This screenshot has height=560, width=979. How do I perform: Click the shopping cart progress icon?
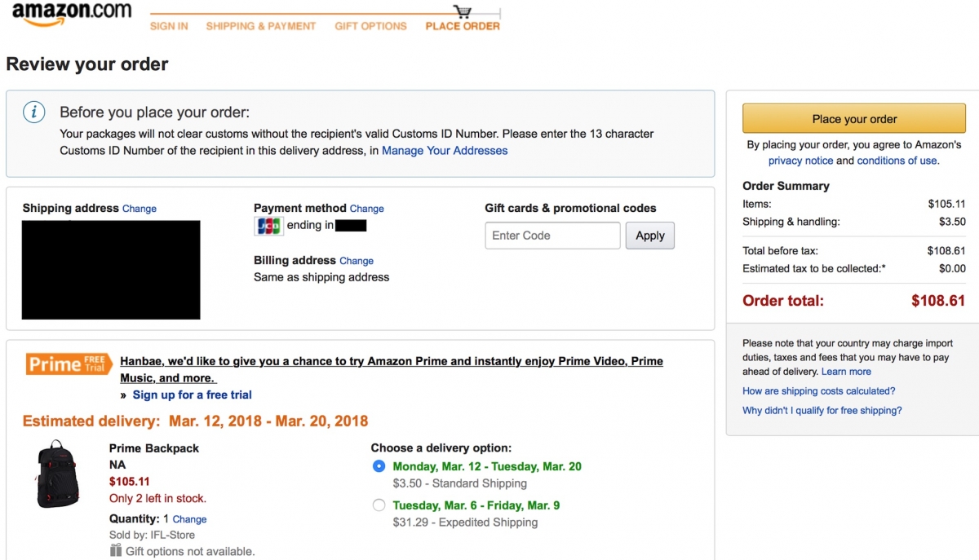463,11
